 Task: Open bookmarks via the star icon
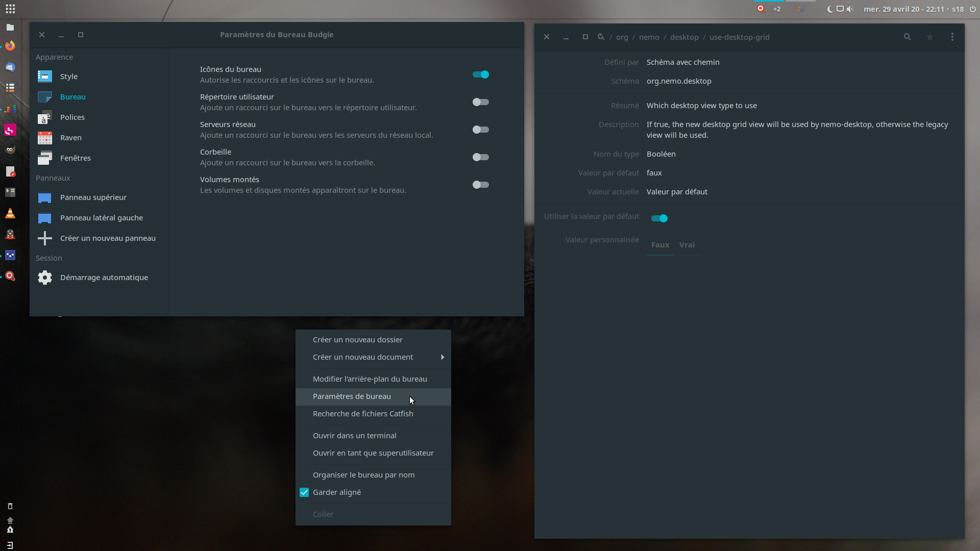pyautogui.click(x=930, y=37)
